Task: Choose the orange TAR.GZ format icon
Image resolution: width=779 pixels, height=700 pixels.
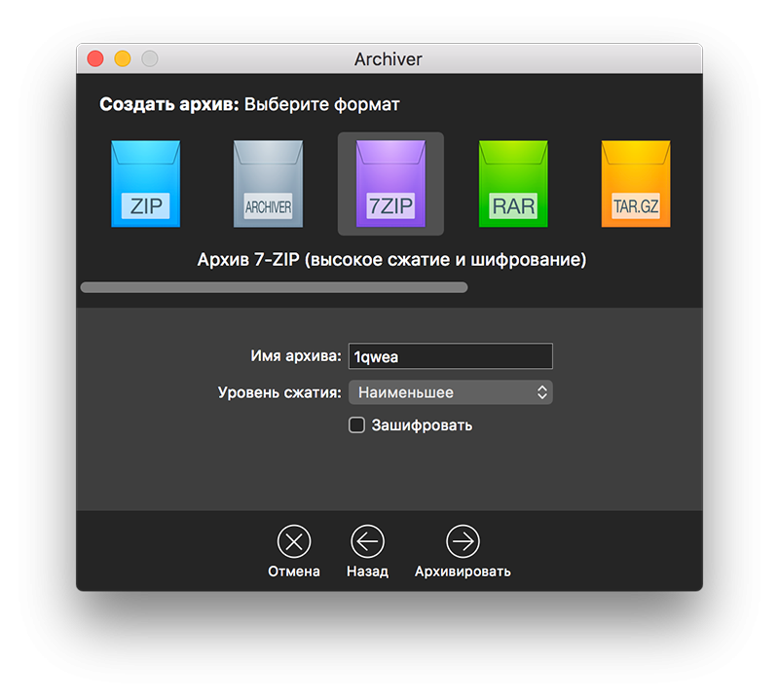Action: (636, 184)
